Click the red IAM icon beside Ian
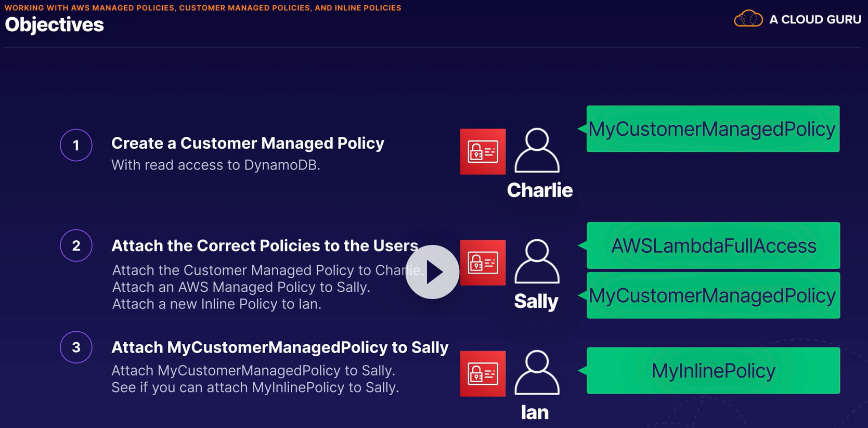This screenshot has height=428, width=868. (x=483, y=373)
